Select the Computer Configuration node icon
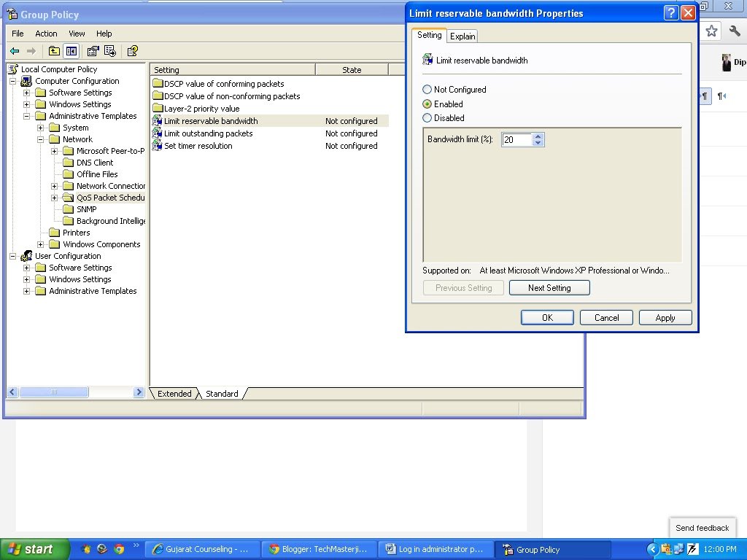The height and width of the screenshot is (560, 747). pos(27,81)
